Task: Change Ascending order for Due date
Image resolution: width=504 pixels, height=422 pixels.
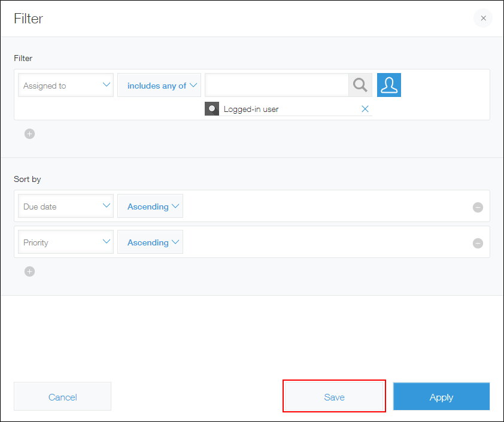Action: pos(150,206)
